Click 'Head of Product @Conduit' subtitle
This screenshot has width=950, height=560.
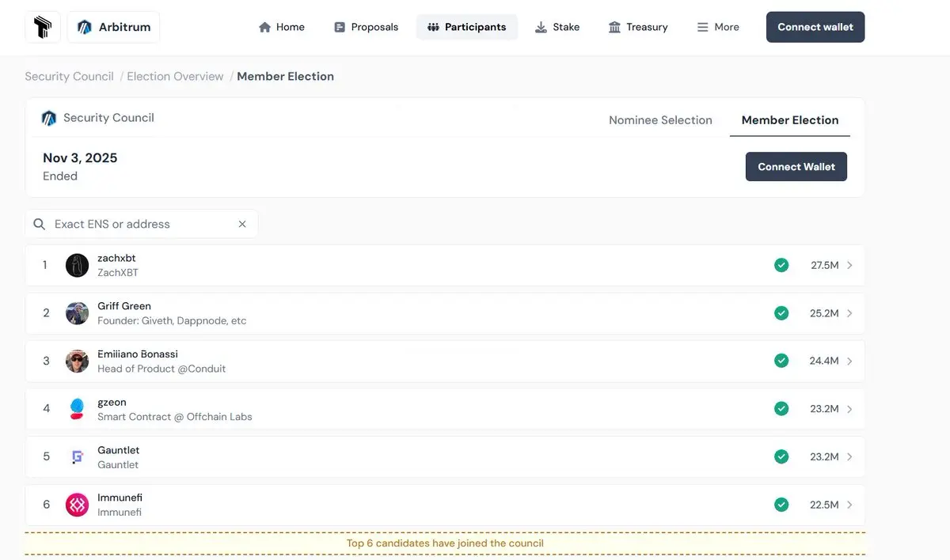[x=161, y=369]
